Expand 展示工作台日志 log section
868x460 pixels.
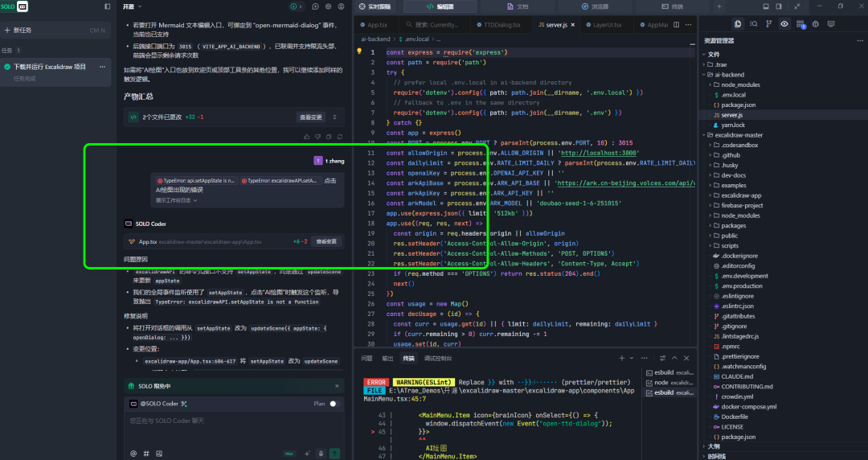[176, 200]
